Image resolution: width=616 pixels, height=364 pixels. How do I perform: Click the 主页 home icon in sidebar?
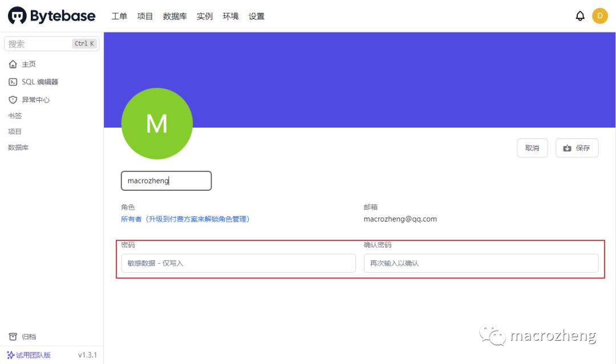tap(13, 64)
